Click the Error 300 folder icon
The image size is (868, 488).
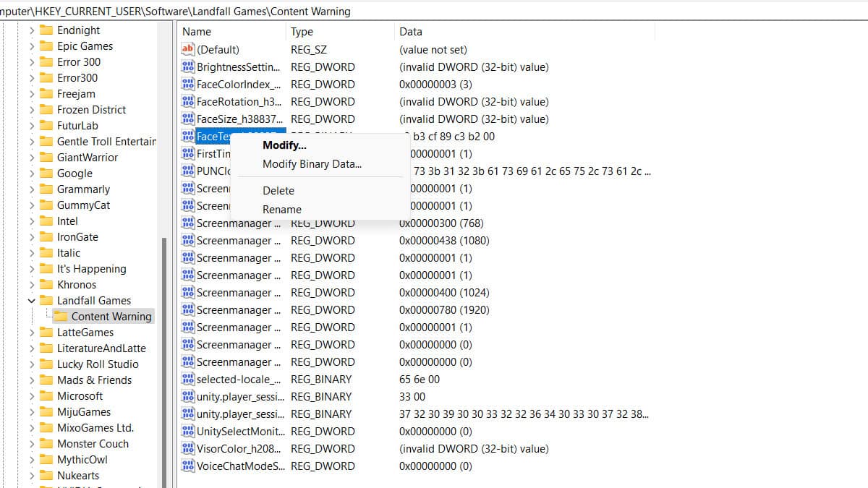coord(46,62)
